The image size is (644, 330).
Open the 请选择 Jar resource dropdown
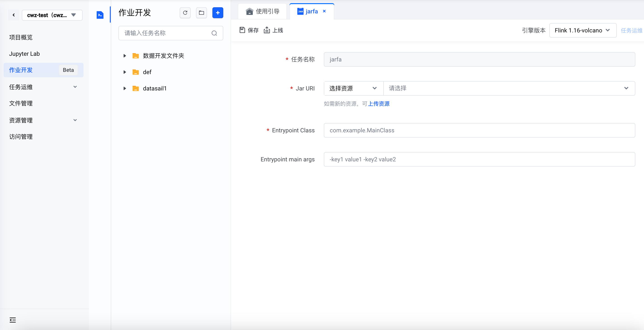(509, 88)
